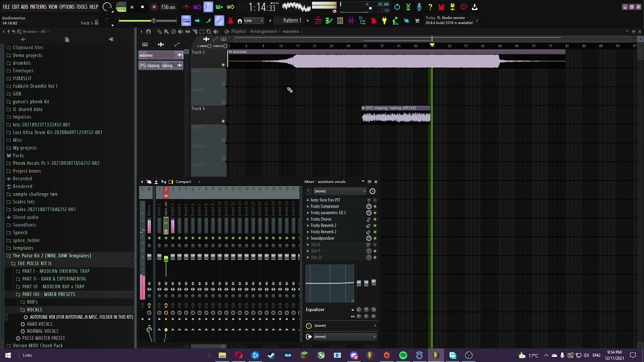Select the [PS] clipping audio clip on Track 4
This screenshot has width=644, height=362.
click(396, 115)
